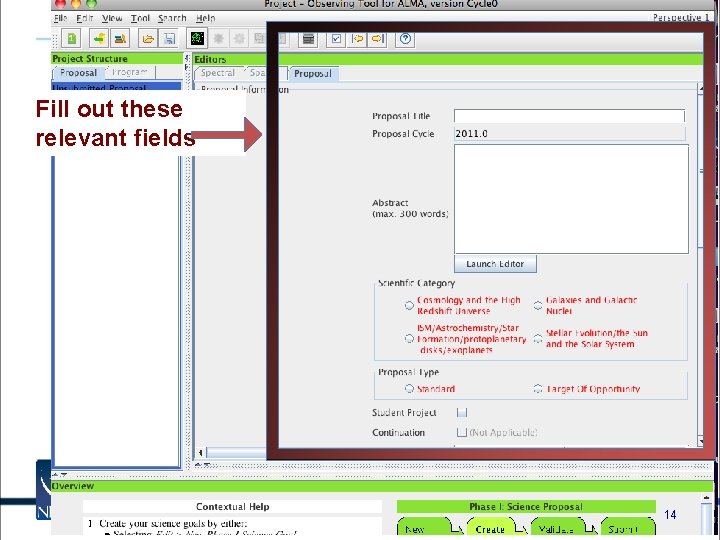
Task: Click the yellow forward-arrow toolbar icon
Action: (x=377, y=39)
